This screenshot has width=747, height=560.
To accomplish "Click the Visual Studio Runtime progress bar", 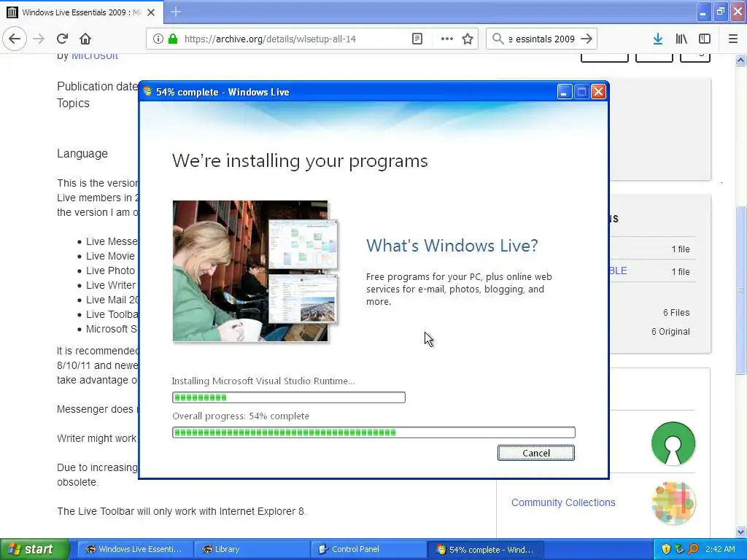I will (289, 397).
